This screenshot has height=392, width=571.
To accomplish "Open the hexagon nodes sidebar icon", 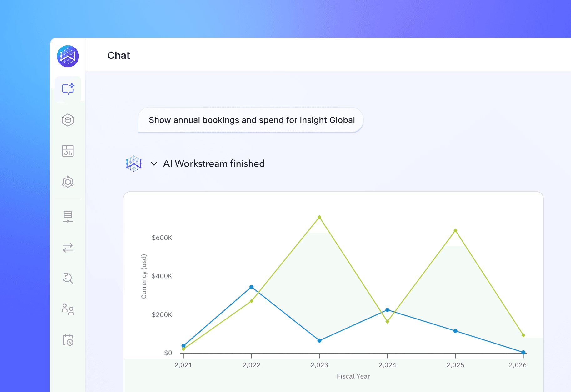I will 68,182.
